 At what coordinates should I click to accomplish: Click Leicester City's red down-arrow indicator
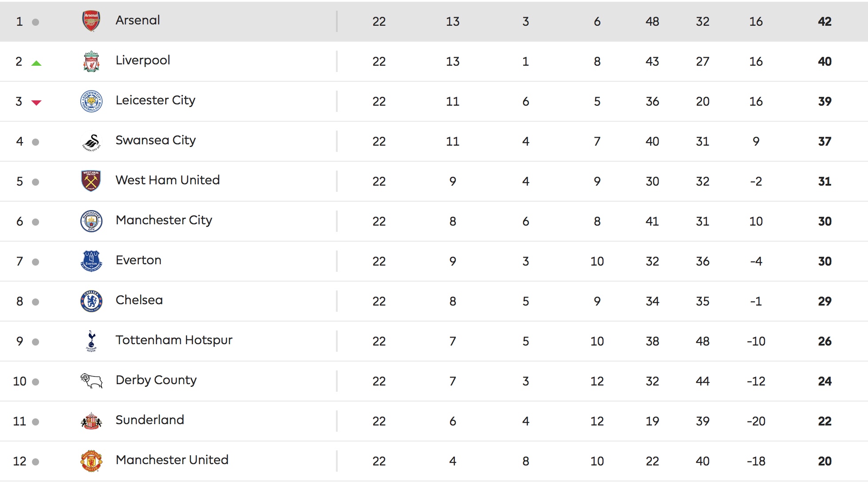point(36,103)
